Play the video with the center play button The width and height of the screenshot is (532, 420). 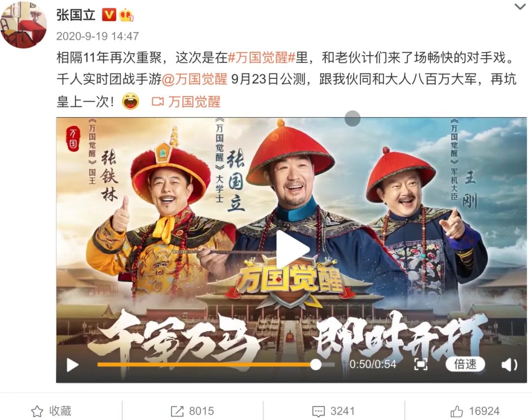[292, 249]
